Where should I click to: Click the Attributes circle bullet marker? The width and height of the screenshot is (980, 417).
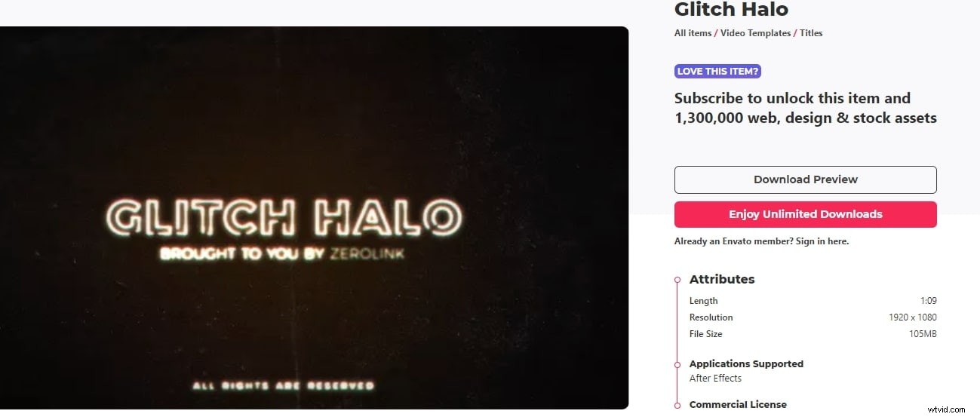pyautogui.click(x=677, y=280)
